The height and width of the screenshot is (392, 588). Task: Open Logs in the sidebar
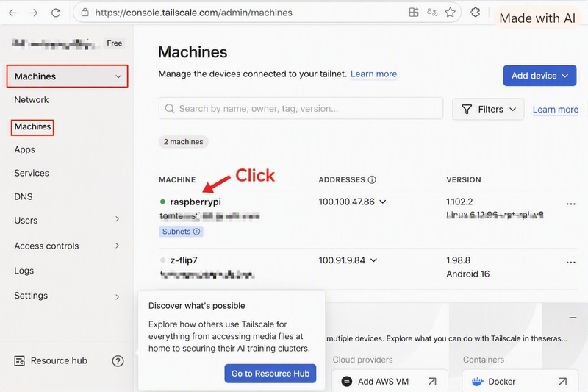tap(24, 271)
